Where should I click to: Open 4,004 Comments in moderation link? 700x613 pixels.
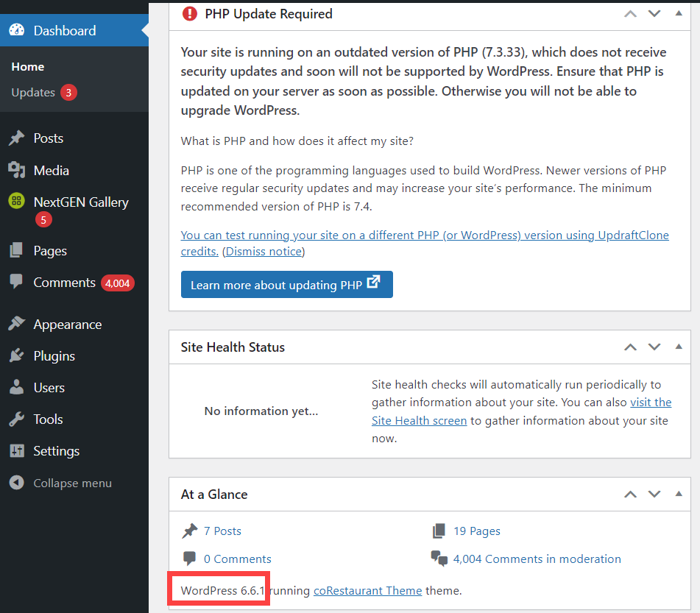point(537,559)
